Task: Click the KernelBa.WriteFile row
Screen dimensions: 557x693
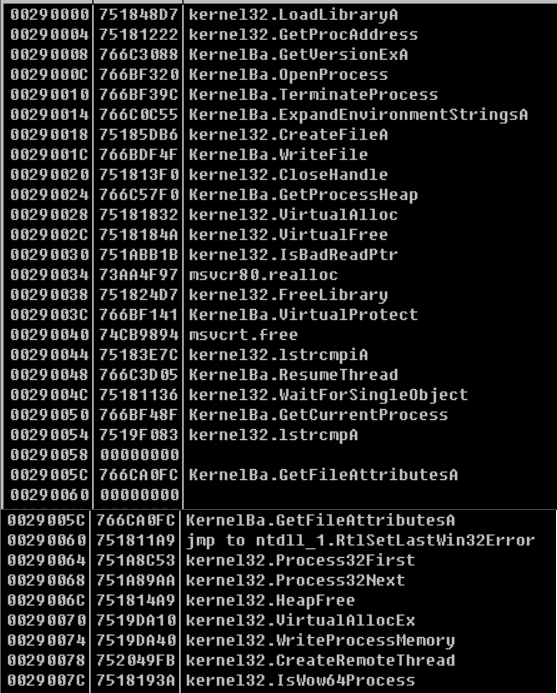Action: (x=278, y=155)
